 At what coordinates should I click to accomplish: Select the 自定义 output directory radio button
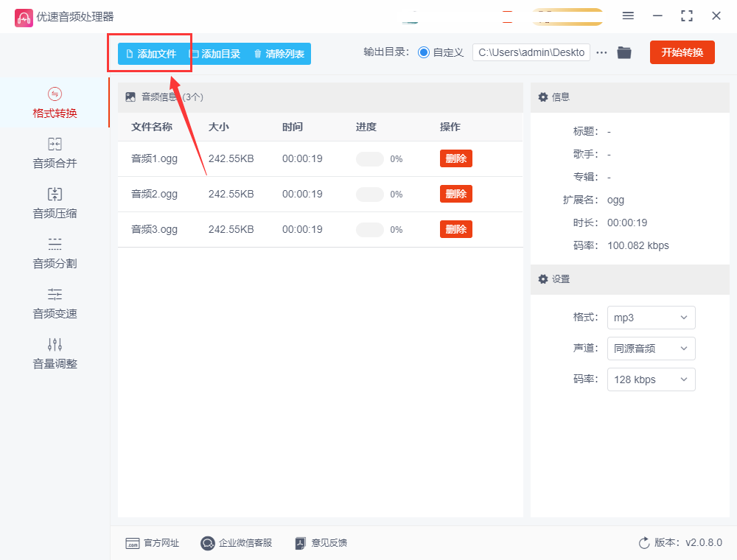click(x=424, y=52)
